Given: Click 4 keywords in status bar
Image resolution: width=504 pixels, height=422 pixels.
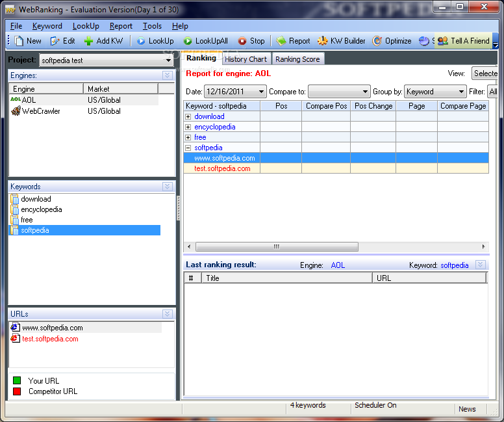Looking at the screenshot, I should [308, 405].
